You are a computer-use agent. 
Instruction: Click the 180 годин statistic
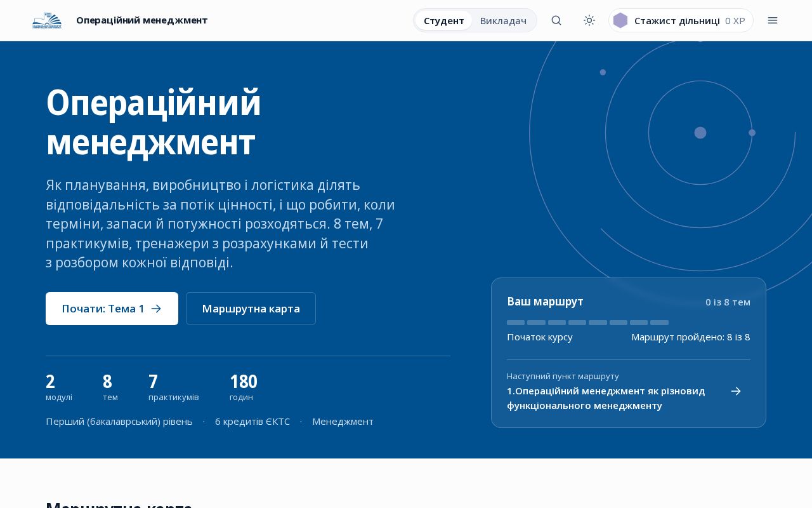tap(244, 387)
